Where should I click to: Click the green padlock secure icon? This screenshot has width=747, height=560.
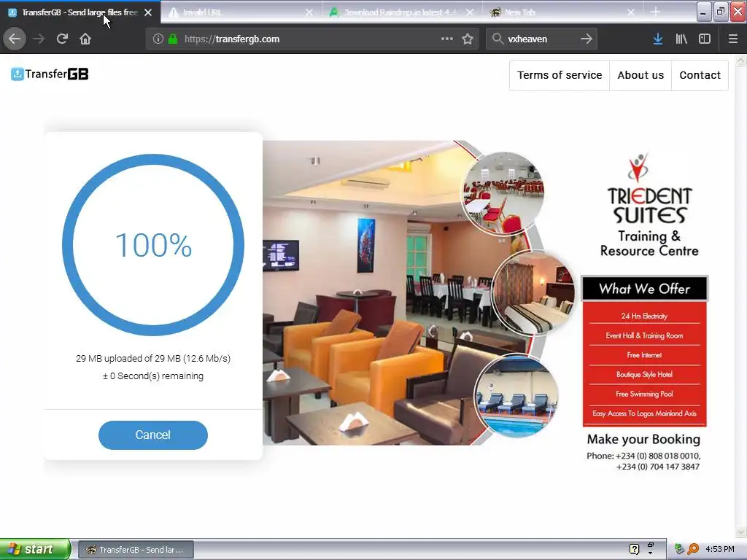pyautogui.click(x=173, y=39)
